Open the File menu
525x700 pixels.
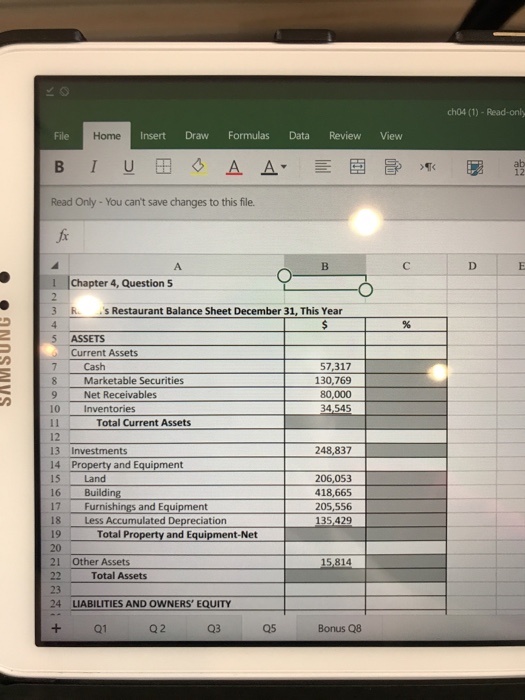click(x=62, y=136)
